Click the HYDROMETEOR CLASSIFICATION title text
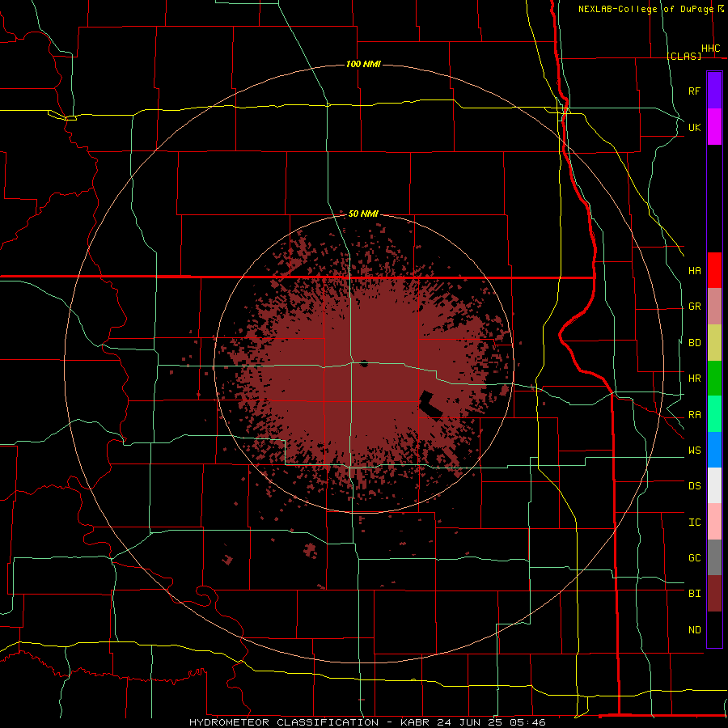This screenshot has width=728, height=728. coord(284,722)
